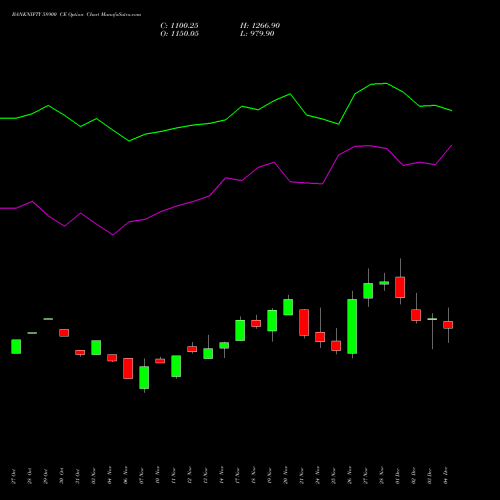Click the green candle on 20 Nov
500x500 pixels.
coord(288,307)
